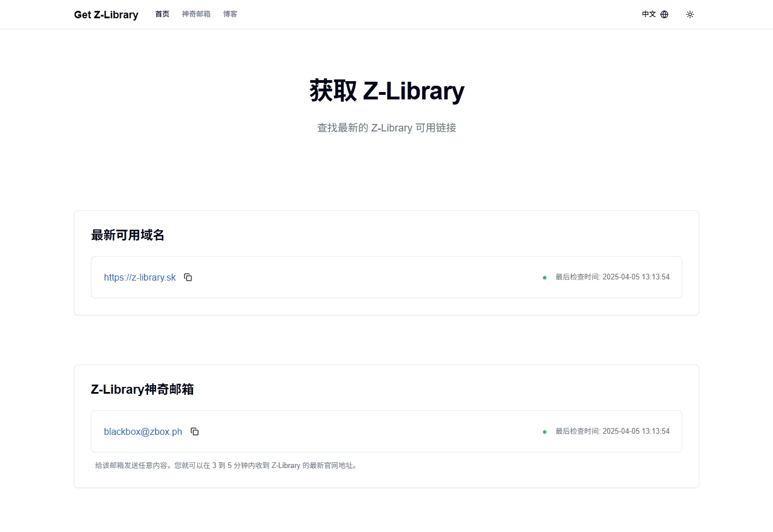
Task: Click the last-check time in email row
Action: [612, 431]
